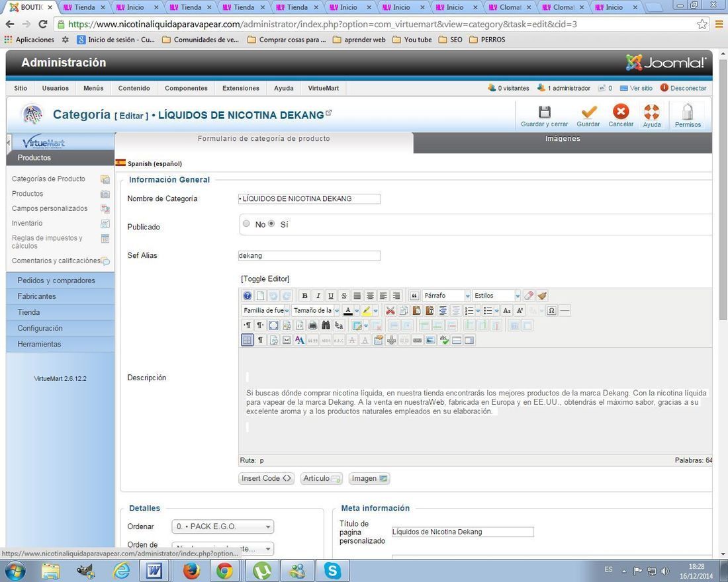Insert anchor icon in editor
The width and height of the screenshot is (728, 582).
pos(391,340)
